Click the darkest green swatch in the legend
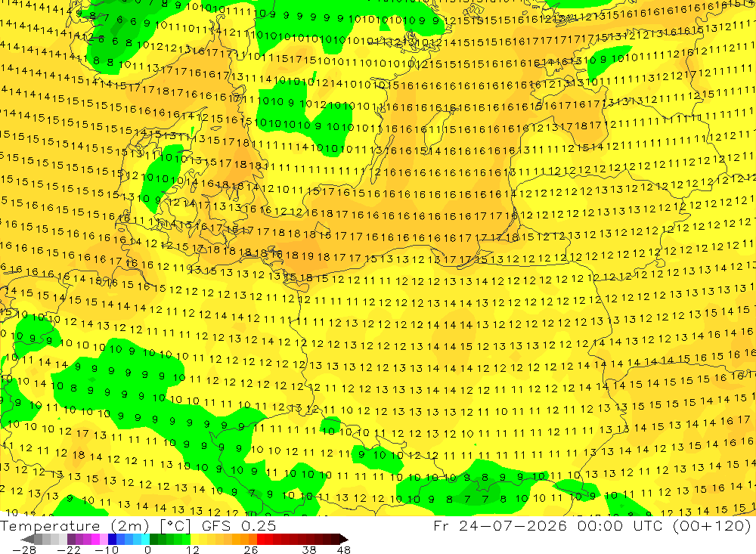Screen dimensions: 756x554 [x=153, y=539]
